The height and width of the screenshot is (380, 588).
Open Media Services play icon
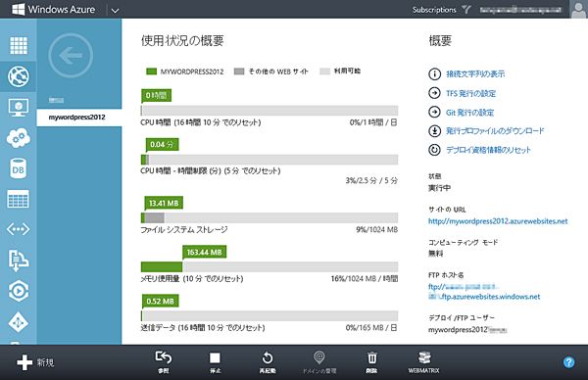pyautogui.click(x=18, y=291)
